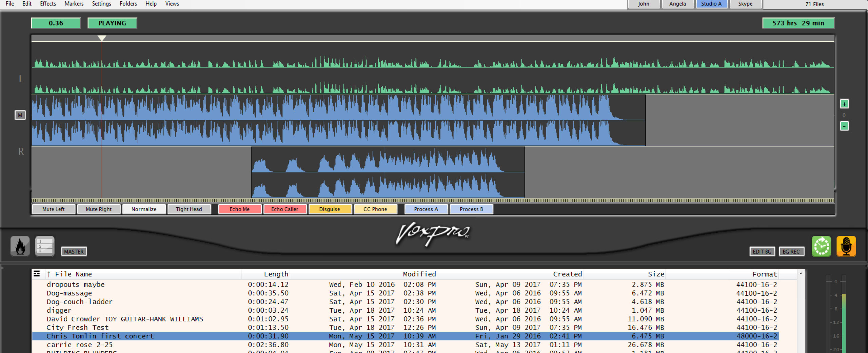This screenshot has height=353, width=868.
Task: Select the Studio A tab
Action: pos(711,4)
